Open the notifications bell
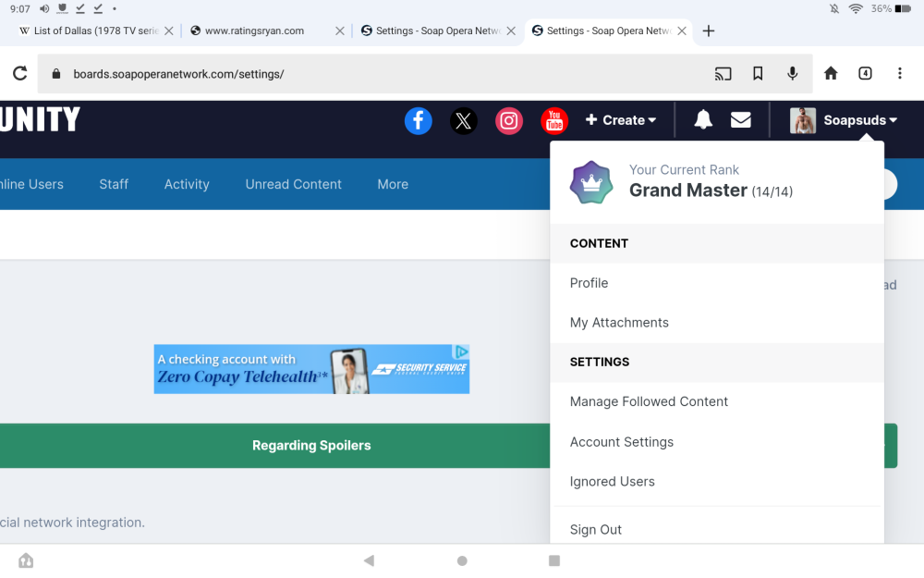924x578 pixels. coord(703,120)
